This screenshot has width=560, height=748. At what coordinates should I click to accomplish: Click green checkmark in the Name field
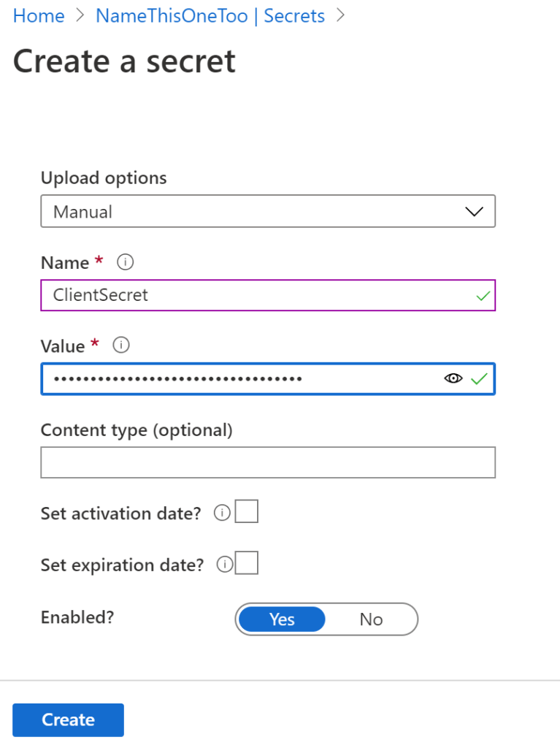coord(483,296)
